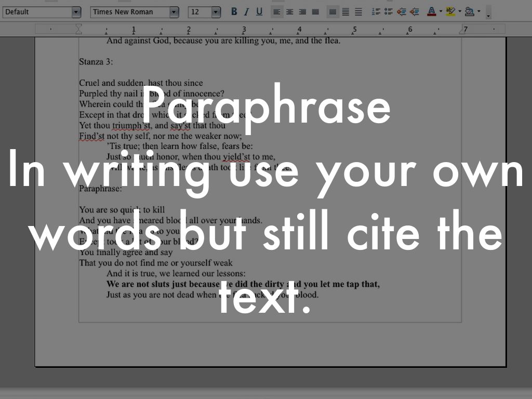Screen dimensions: 532x399
Task: Align text left
Action: [277, 11]
